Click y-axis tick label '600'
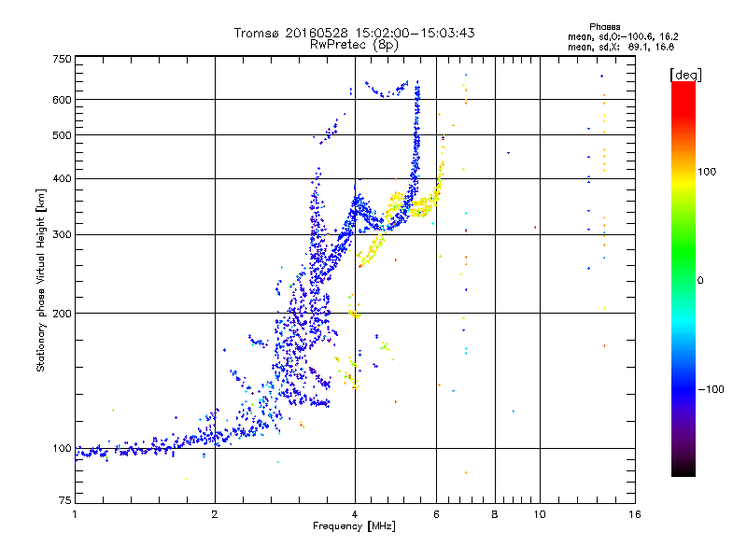Screen dimensions: 747x560 [x=62, y=100]
